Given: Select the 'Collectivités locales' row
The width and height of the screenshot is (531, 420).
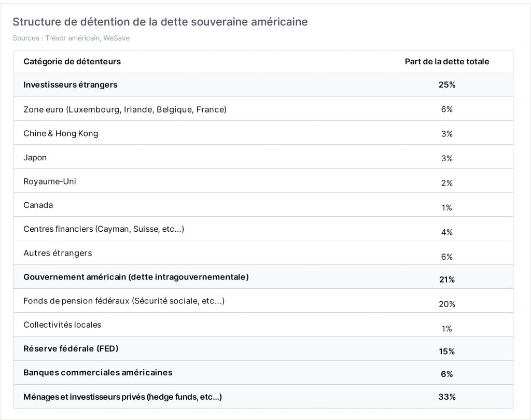Looking at the screenshot, I should 263,325.
